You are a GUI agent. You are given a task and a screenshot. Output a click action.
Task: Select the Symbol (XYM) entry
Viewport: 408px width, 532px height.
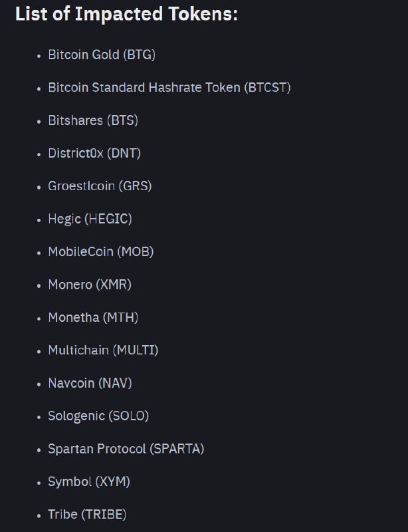coord(89,481)
